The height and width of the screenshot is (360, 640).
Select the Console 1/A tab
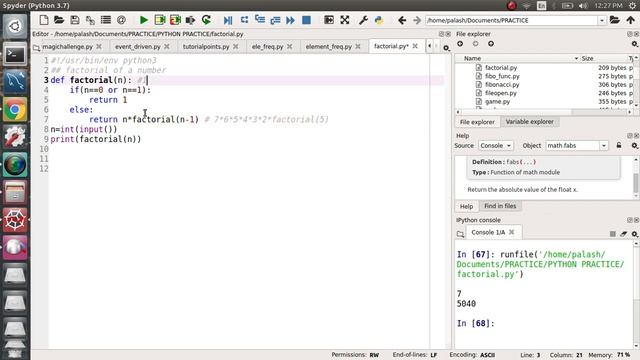tap(488, 232)
